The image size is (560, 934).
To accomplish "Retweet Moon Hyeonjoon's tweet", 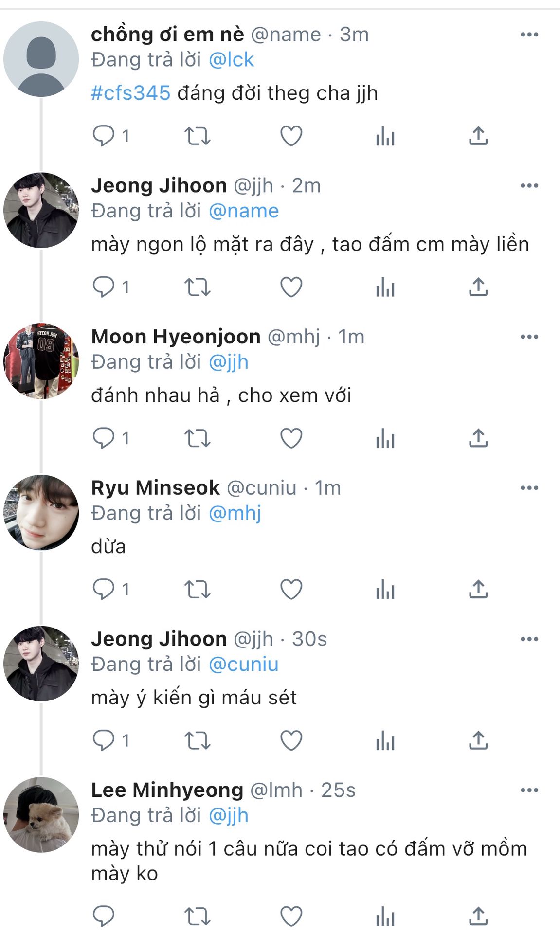I will point(197,438).
